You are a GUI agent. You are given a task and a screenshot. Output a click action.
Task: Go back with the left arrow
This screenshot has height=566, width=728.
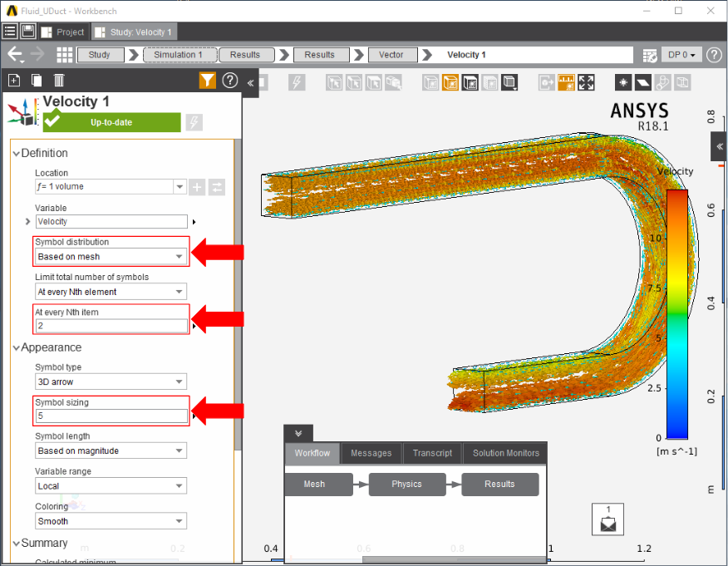[x=15, y=55]
